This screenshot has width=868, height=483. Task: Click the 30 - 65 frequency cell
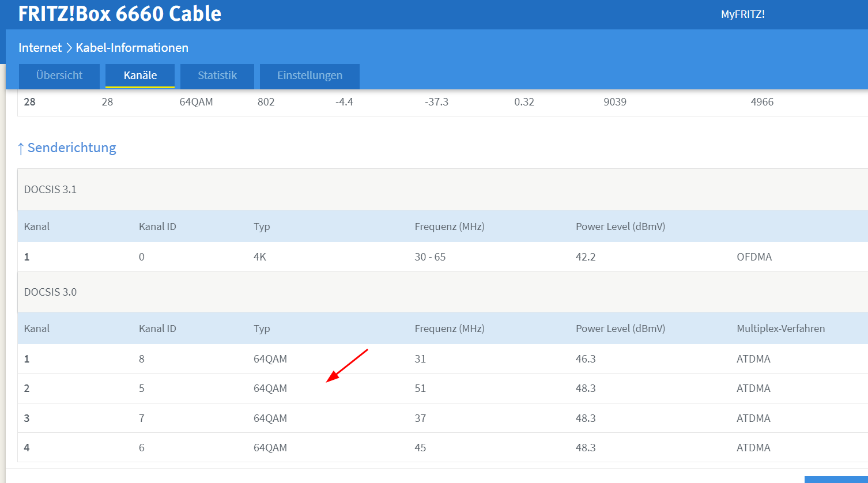pyautogui.click(x=430, y=257)
